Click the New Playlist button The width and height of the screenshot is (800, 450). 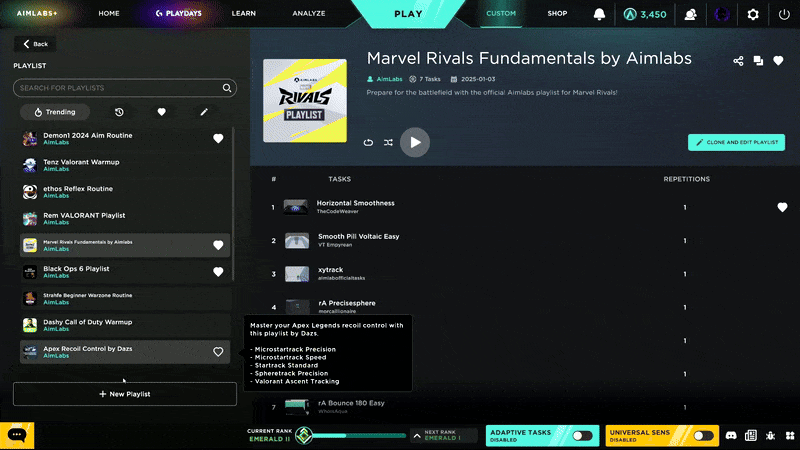point(124,394)
